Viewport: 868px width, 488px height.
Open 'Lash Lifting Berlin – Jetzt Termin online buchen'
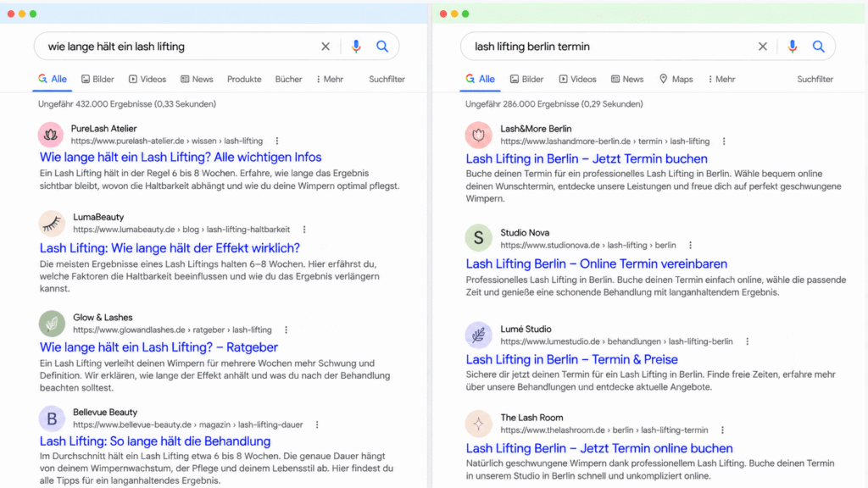(x=599, y=449)
